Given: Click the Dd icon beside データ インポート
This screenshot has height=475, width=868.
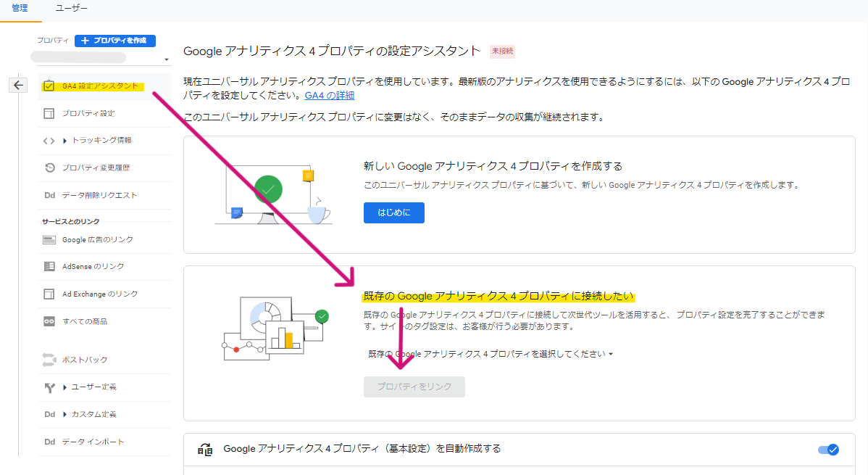Looking at the screenshot, I should tap(49, 442).
